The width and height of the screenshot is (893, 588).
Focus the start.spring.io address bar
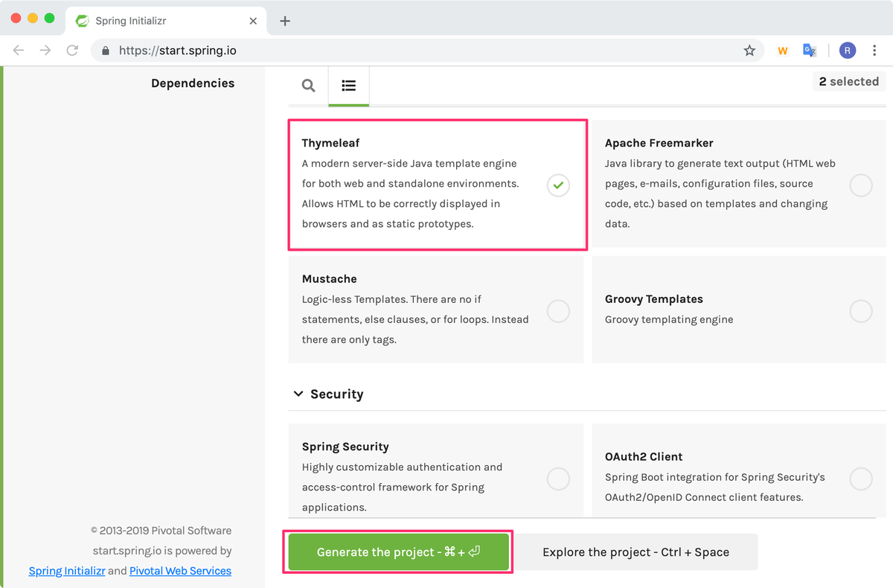pos(427,51)
